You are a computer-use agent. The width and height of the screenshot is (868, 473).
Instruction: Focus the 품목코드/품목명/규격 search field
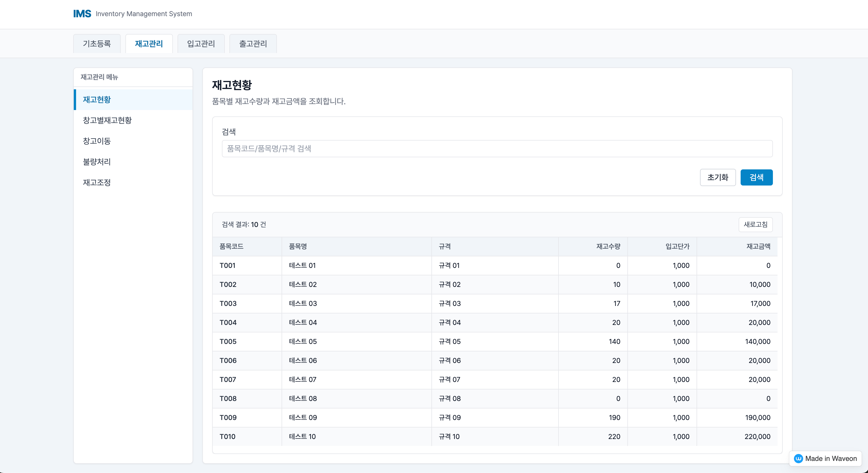click(497, 149)
